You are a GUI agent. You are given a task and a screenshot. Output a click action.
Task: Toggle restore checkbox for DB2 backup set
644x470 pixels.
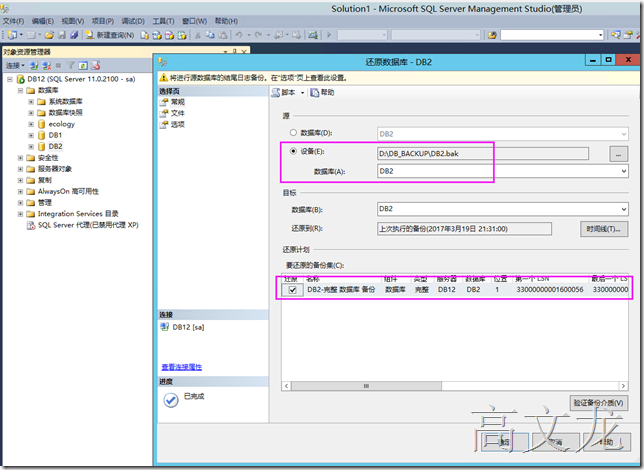(x=292, y=290)
